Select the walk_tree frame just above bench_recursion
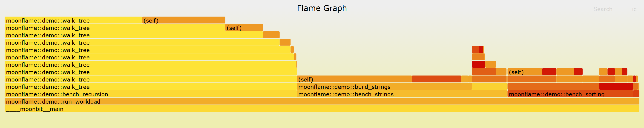The image size is (644, 128). tap(150, 87)
